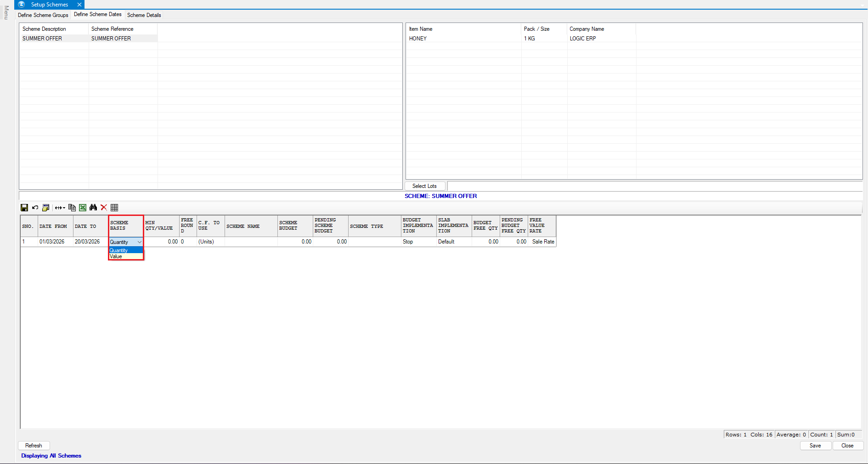Click the HONEY item name cell
Screen dimensions: 868x464
click(418, 39)
